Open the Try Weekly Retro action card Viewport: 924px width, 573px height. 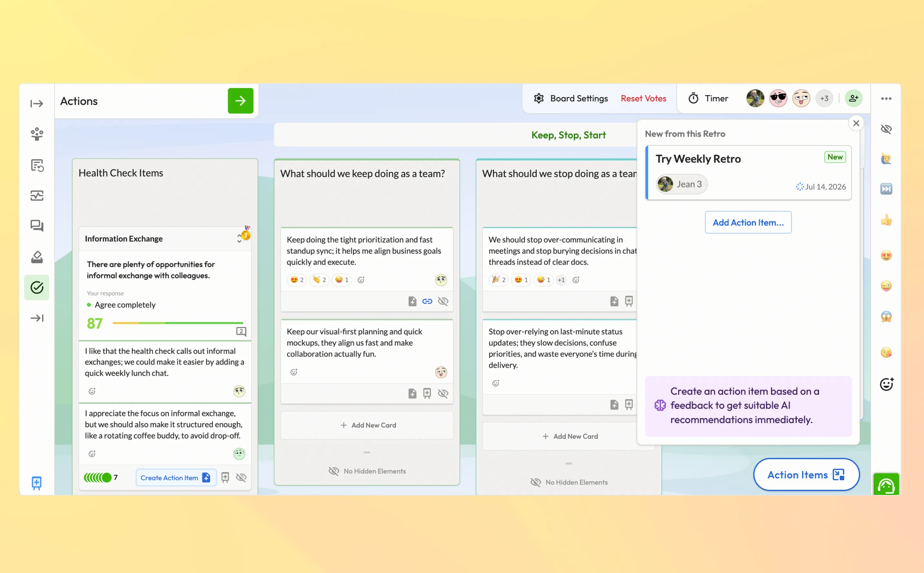pos(748,172)
